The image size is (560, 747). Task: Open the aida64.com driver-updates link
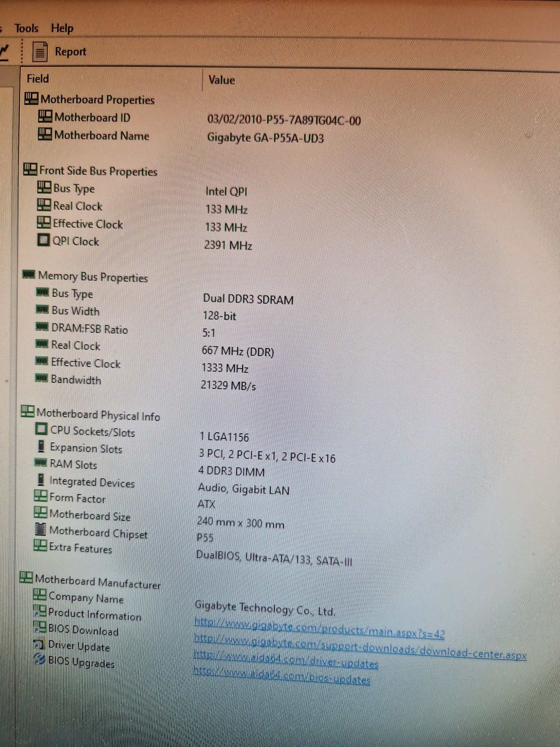point(286,660)
